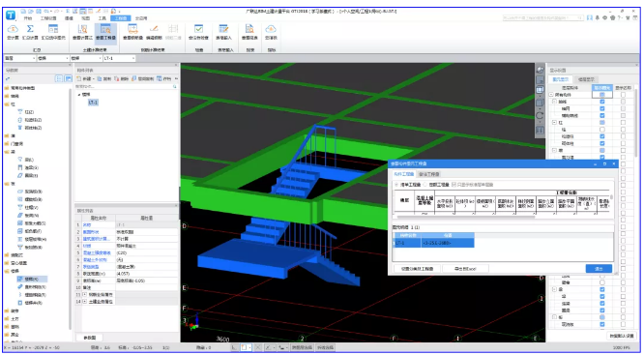Toggle show-element checkbox for 轴网 row
Viewport: 644px width, 355px height.
(x=602, y=108)
